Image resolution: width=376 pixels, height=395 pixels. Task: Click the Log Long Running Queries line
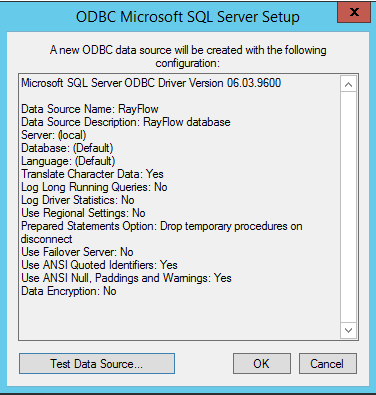[x=94, y=187]
